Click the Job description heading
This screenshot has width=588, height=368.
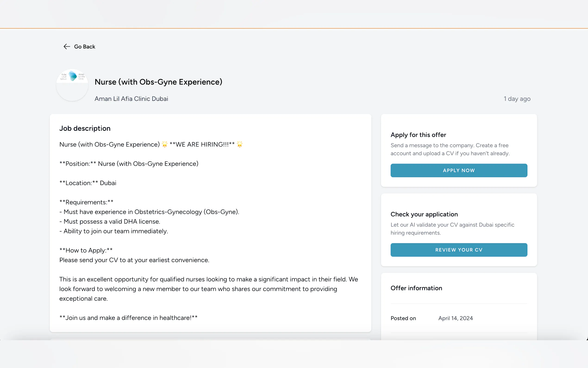pyautogui.click(x=85, y=129)
